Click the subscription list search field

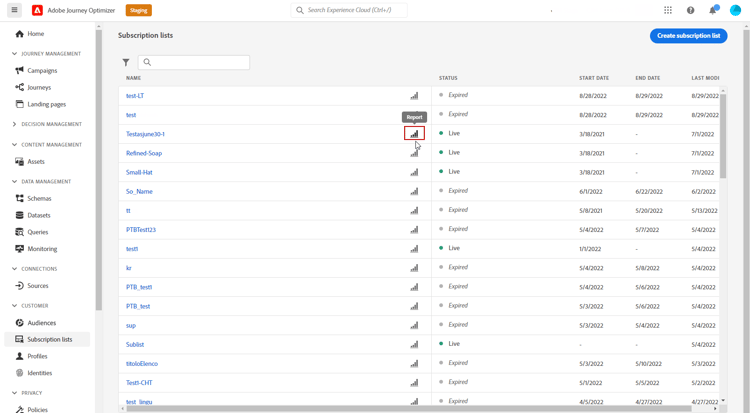point(194,62)
